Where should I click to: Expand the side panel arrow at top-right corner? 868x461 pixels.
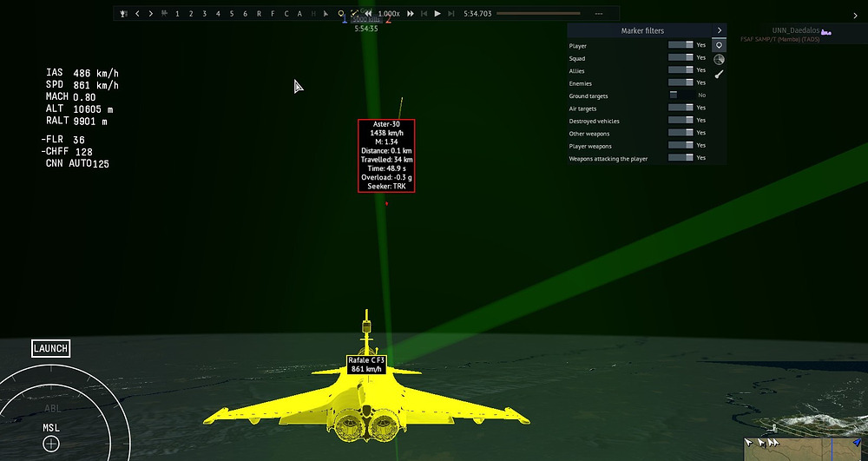click(x=855, y=16)
